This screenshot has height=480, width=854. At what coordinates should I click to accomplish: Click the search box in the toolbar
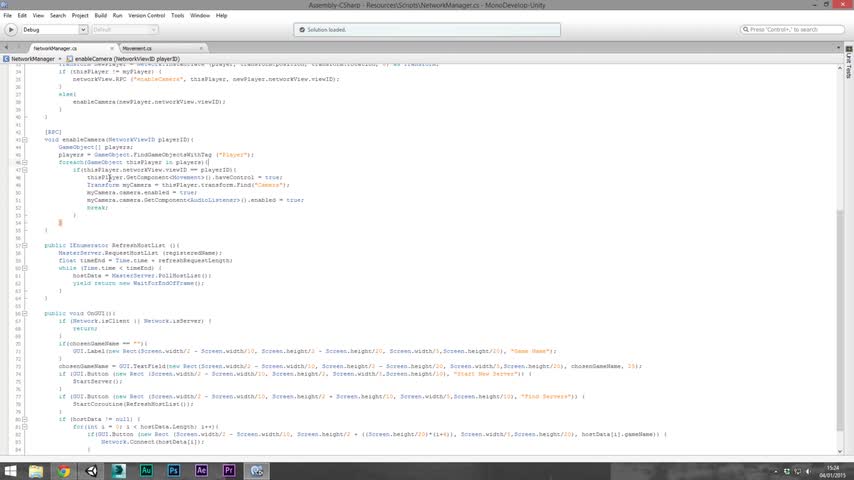tap(792, 29)
